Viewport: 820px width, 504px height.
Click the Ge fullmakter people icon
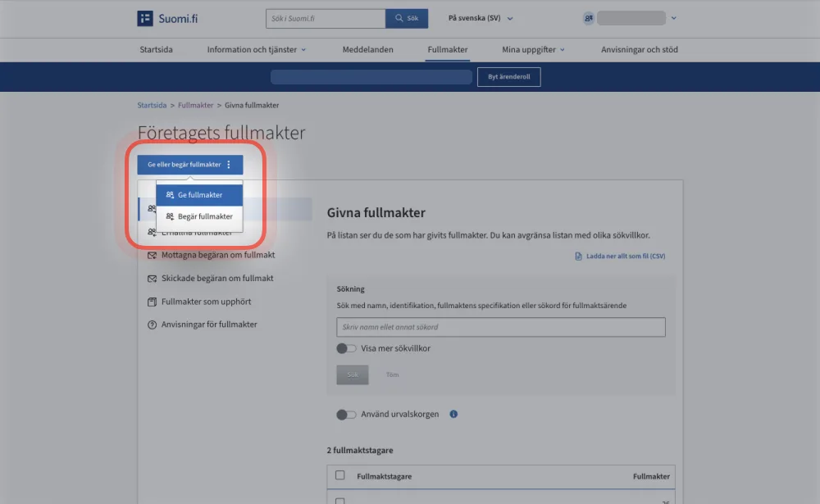pos(170,194)
